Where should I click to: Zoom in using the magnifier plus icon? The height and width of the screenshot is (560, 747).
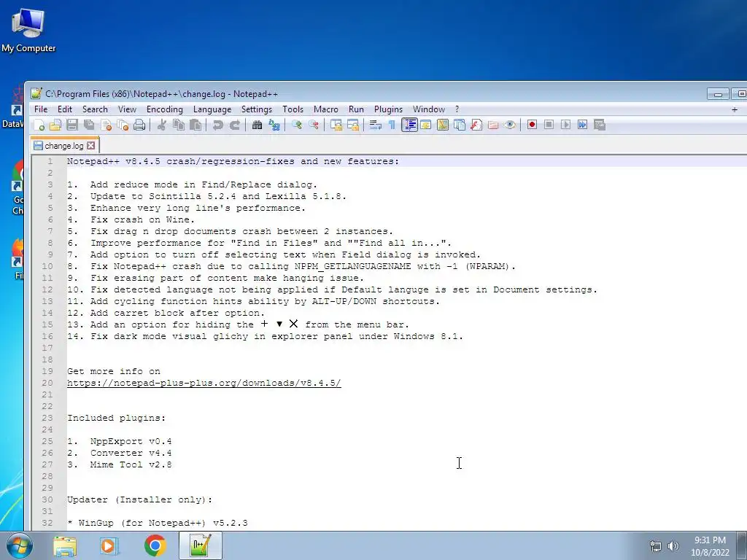(x=297, y=125)
